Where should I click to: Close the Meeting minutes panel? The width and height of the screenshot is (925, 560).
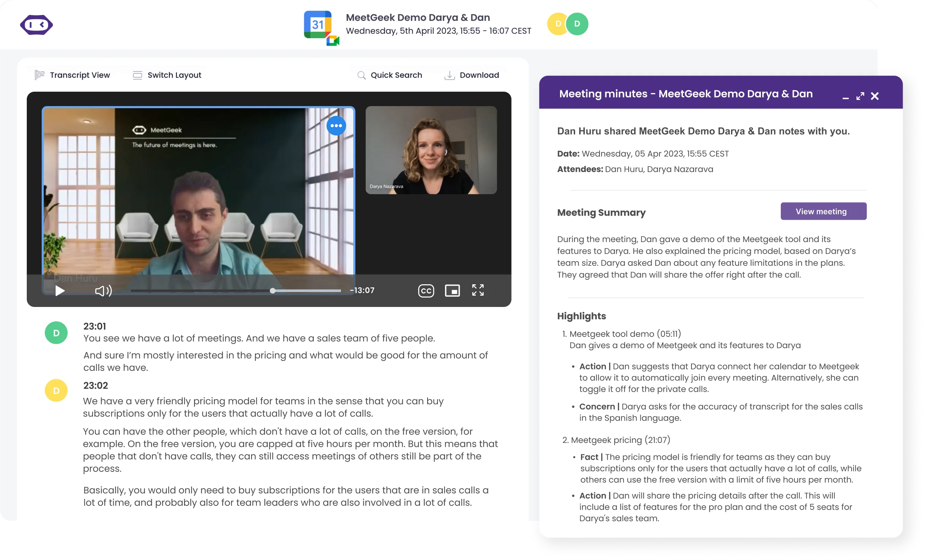point(875,96)
